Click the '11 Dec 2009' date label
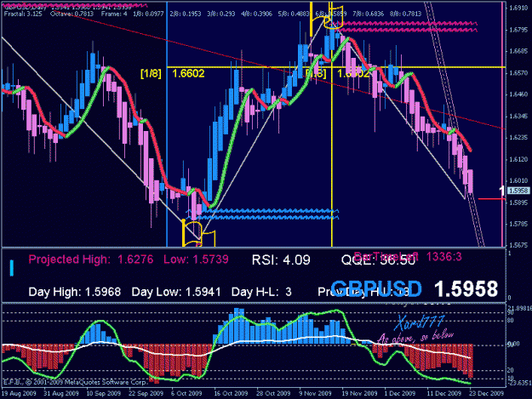 pyautogui.click(x=443, y=393)
